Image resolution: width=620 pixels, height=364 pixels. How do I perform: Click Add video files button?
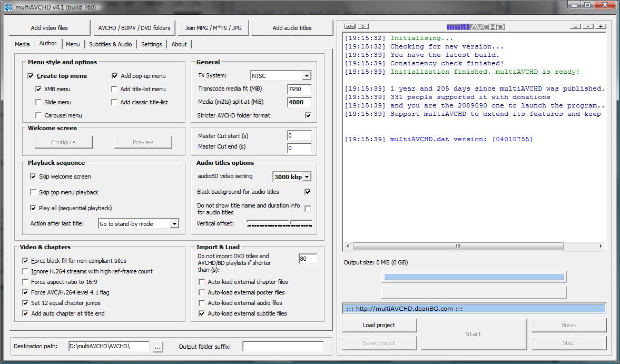[50, 28]
